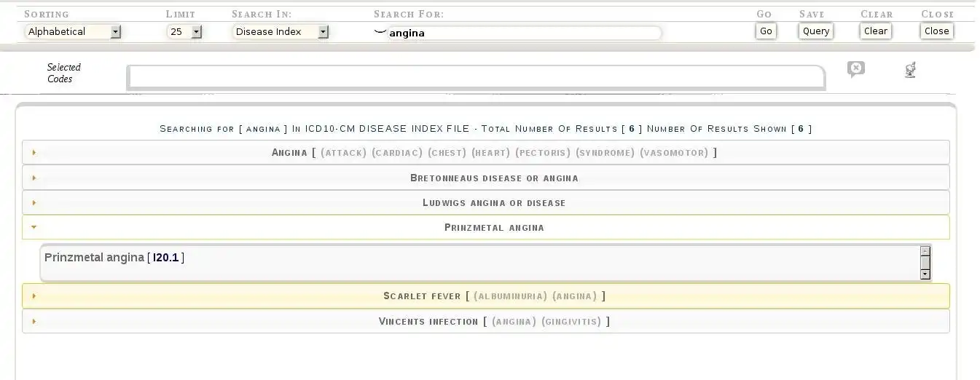The height and width of the screenshot is (380, 980).
Task: Click the Go button
Action: 766,31
